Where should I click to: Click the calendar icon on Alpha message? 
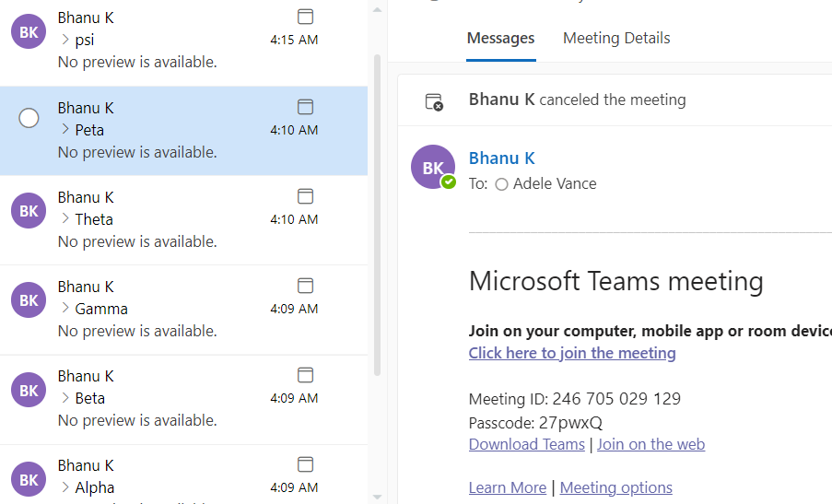coord(306,464)
